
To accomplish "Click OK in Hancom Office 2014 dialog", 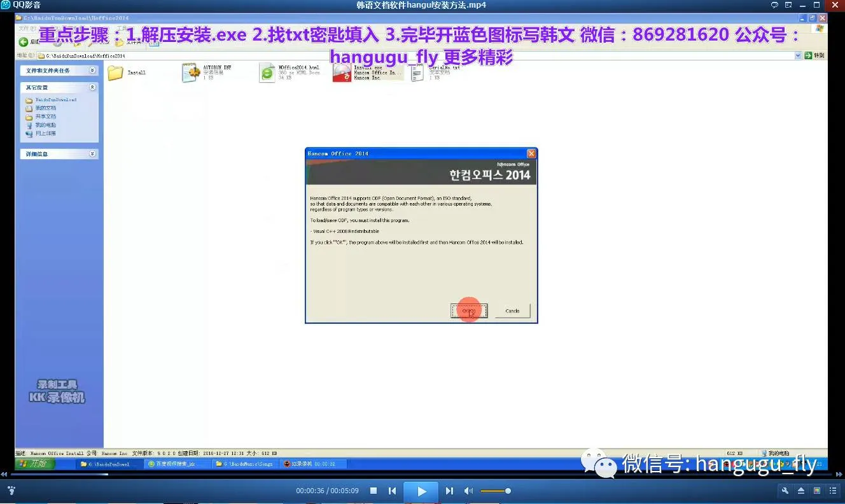I will pyautogui.click(x=469, y=311).
